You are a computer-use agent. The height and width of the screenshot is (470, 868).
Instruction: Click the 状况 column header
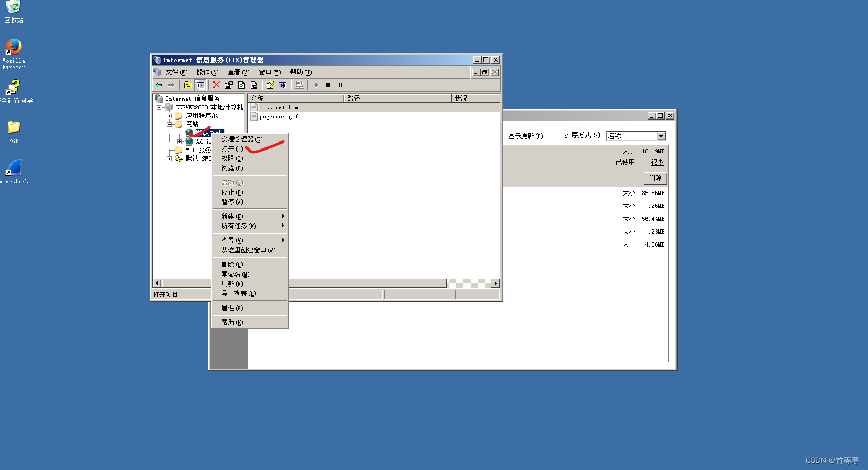coord(476,99)
